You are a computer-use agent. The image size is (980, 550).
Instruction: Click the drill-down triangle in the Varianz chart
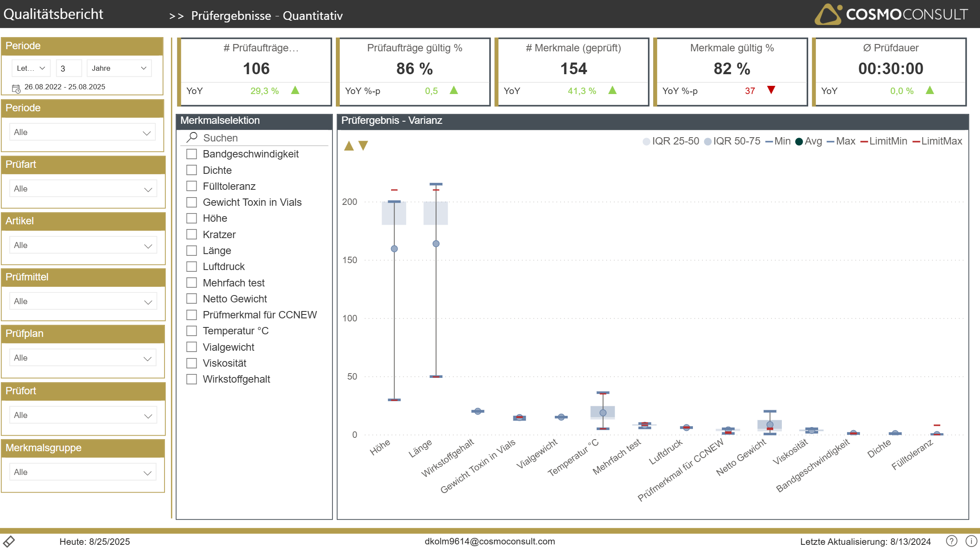[x=364, y=146]
